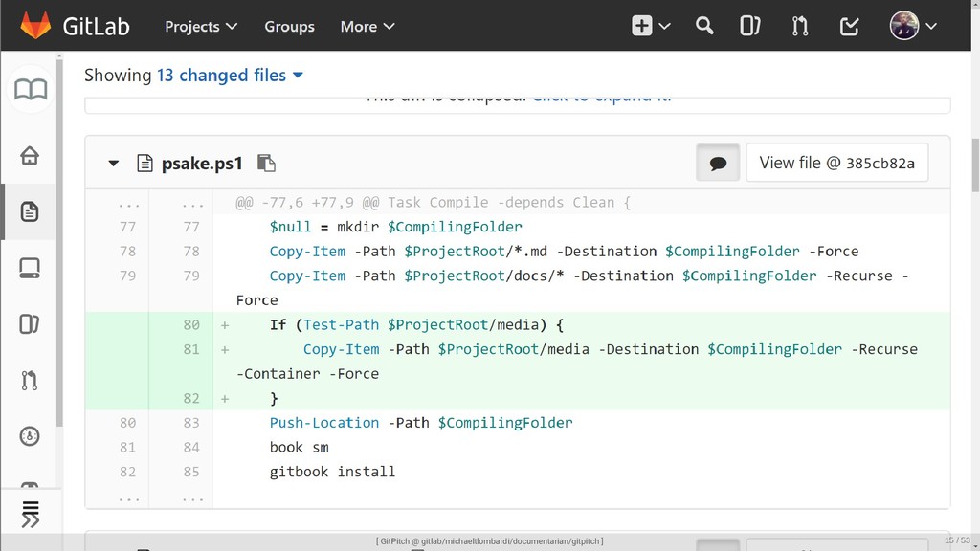This screenshot has height=551, width=980.
Task: Copy psake.ps1 file path to clipboard
Action: [267, 164]
